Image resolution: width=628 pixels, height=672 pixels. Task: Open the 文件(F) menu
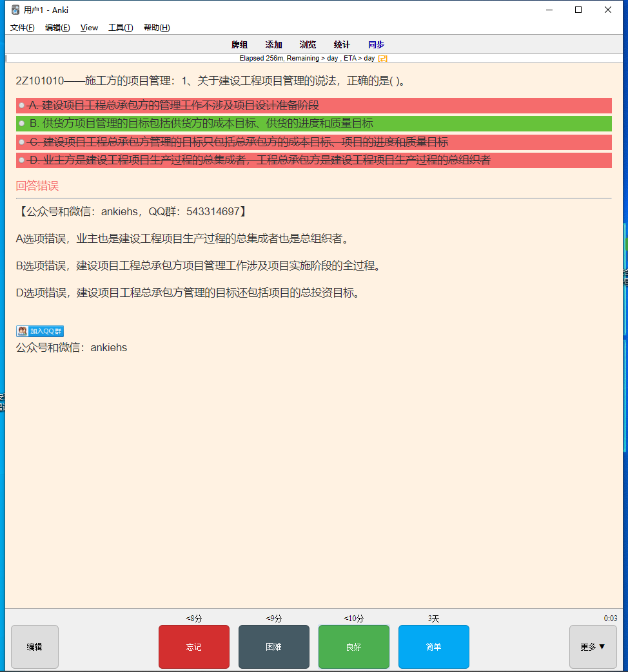[x=23, y=28]
